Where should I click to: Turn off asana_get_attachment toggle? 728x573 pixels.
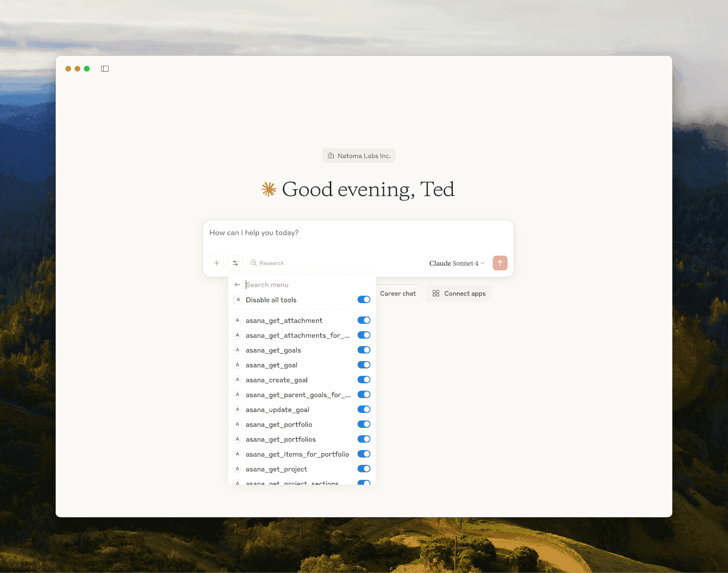pyautogui.click(x=364, y=320)
